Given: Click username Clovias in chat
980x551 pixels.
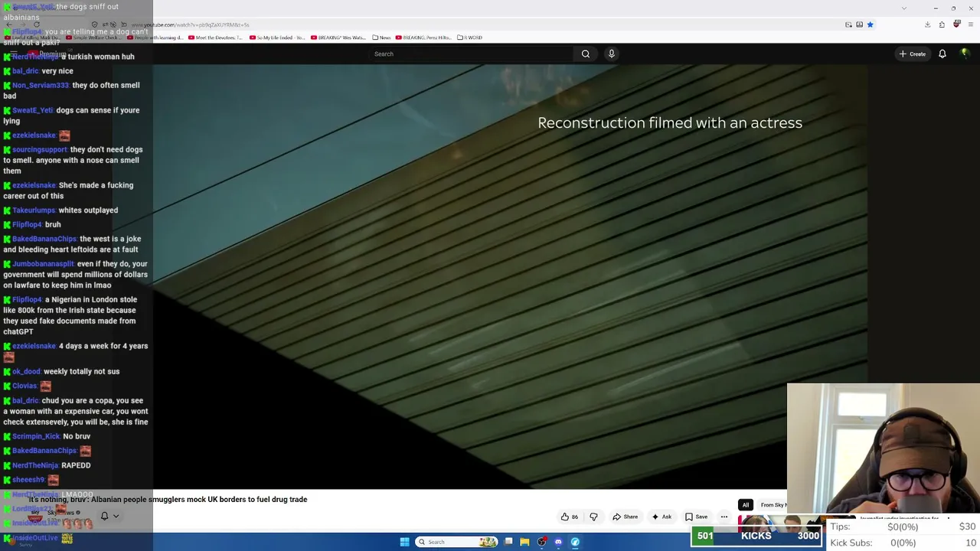Looking at the screenshot, I should point(24,386).
